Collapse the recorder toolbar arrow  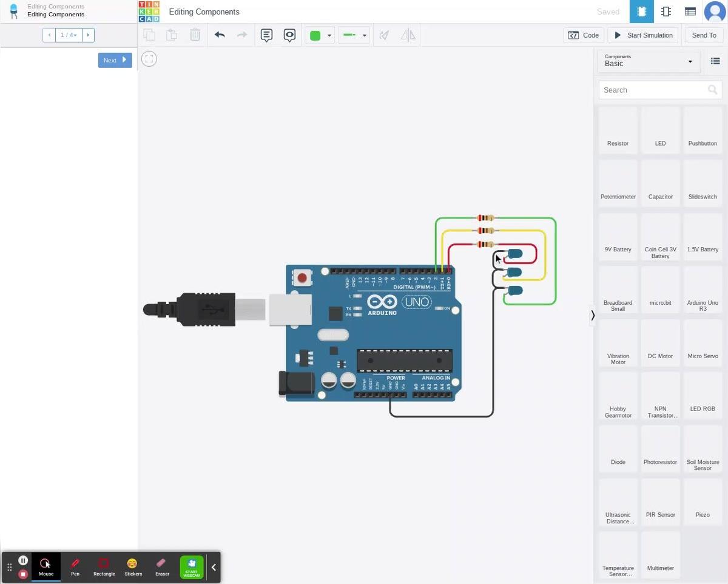pyautogui.click(x=214, y=568)
